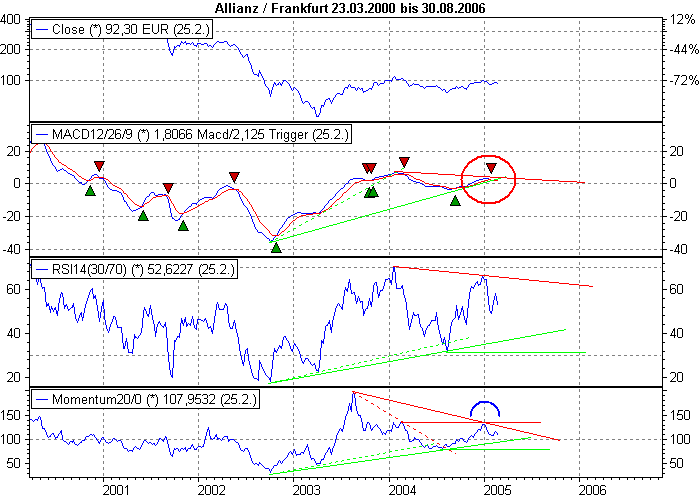Click the green buy triangle near late 2000 on MACD
Viewport: 700px width, 500px height.
[x=90, y=191]
